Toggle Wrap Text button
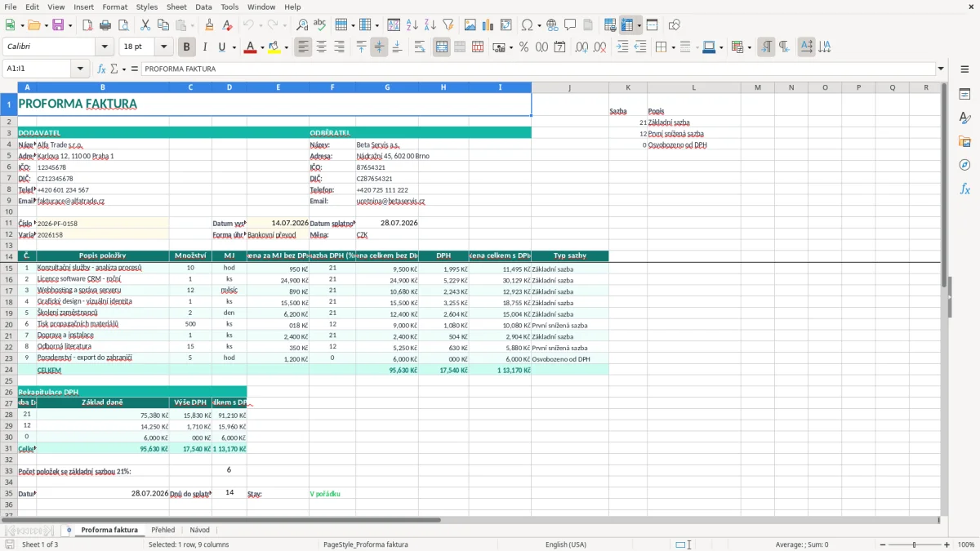Image resolution: width=980 pixels, height=551 pixels. (x=420, y=47)
